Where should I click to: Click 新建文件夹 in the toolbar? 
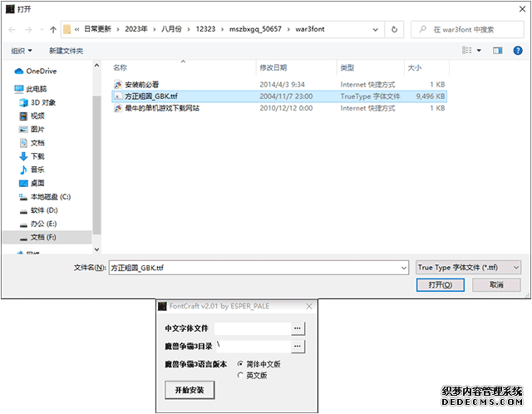66,51
